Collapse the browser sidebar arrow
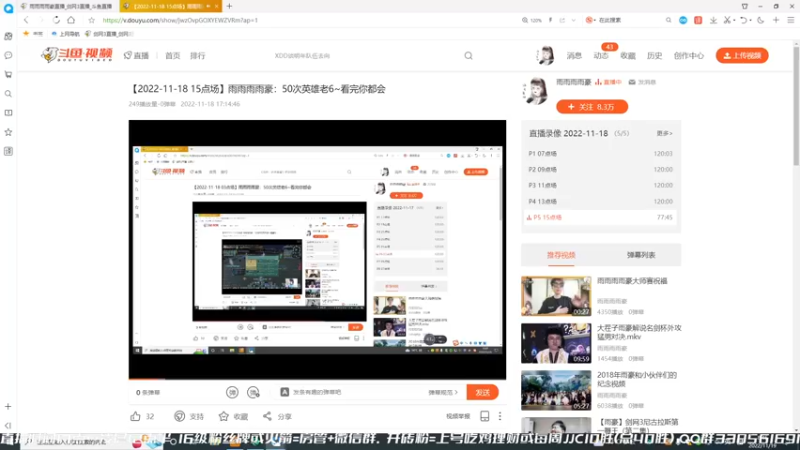This screenshot has height=450, width=800. 8,425
